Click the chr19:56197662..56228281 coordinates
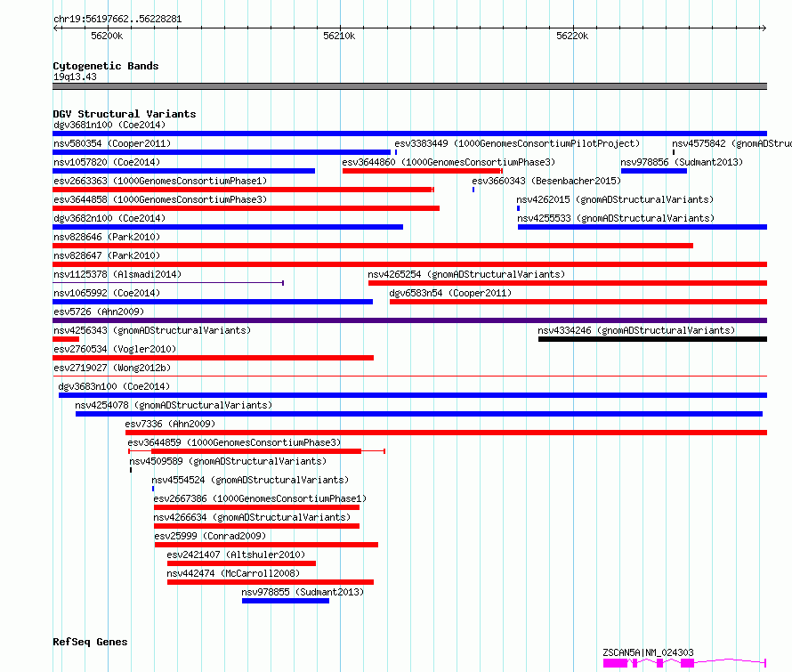The height and width of the screenshot is (672, 792). click(117, 19)
